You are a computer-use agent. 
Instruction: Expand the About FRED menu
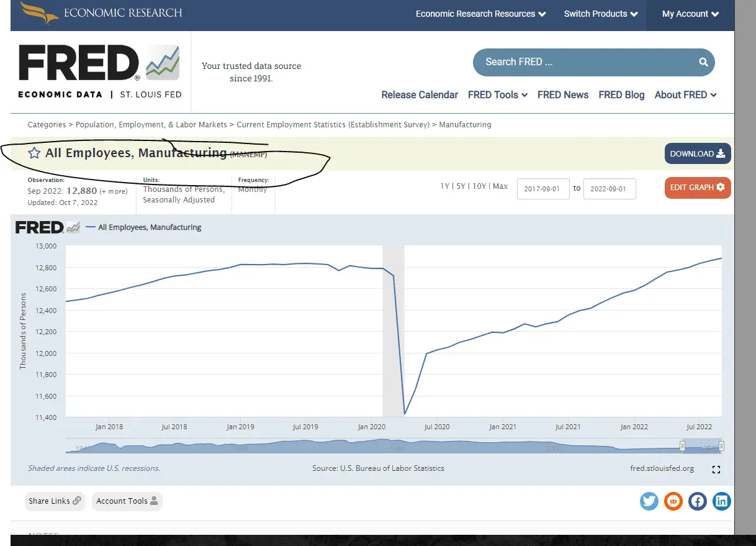click(685, 94)
